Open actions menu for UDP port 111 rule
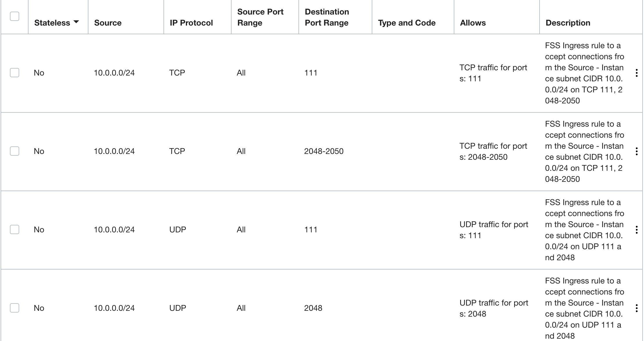The height and width of the screenshot is (341, 644). coord(637,229)
